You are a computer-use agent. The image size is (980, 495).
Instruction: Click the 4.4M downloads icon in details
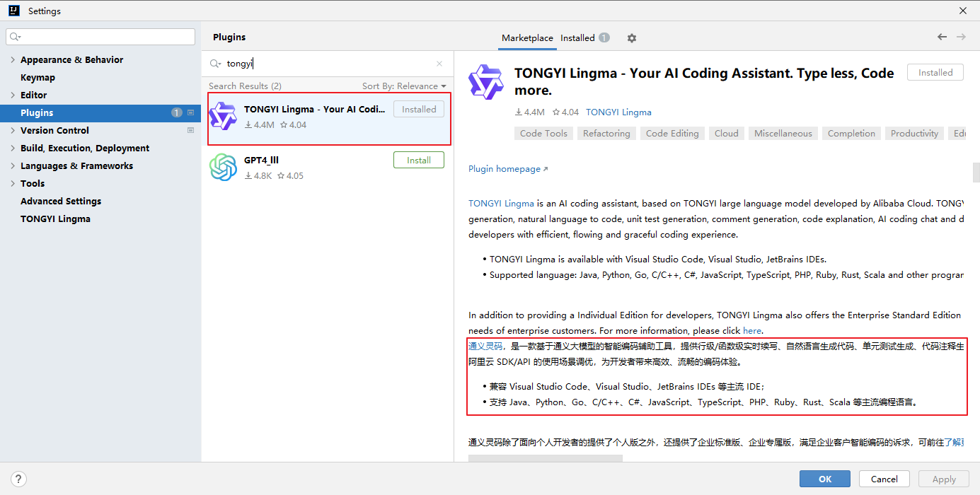pyautogui.click(x=519, y=112)
